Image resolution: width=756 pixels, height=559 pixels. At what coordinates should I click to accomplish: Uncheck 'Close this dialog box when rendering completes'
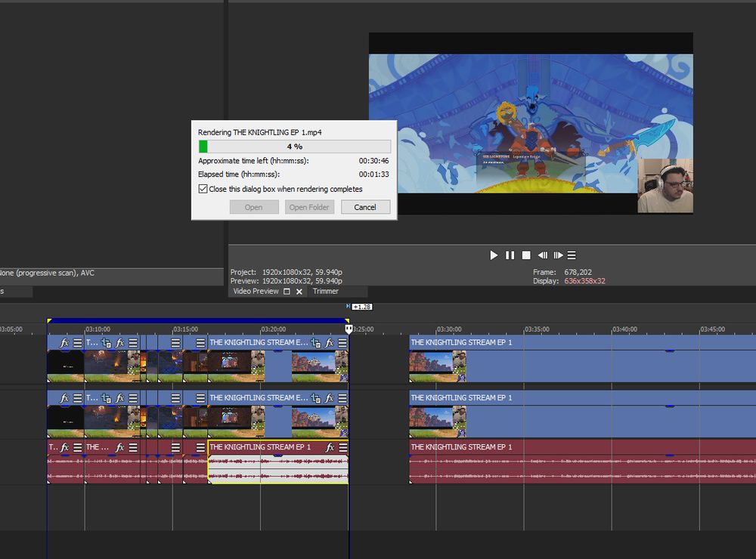click(203, 189)
